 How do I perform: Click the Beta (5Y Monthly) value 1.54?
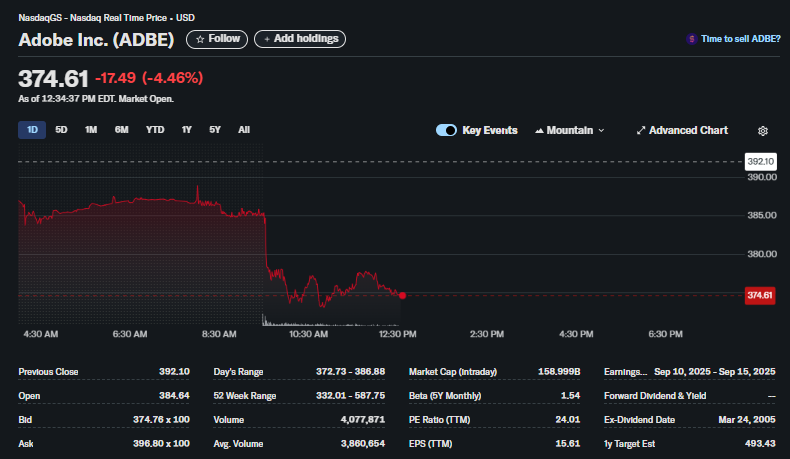pyautogui.click(x=570, y=396)
